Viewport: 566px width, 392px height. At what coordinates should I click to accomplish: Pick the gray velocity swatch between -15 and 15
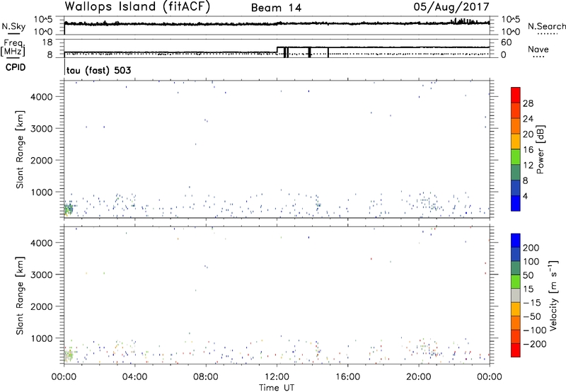(516, 295)
